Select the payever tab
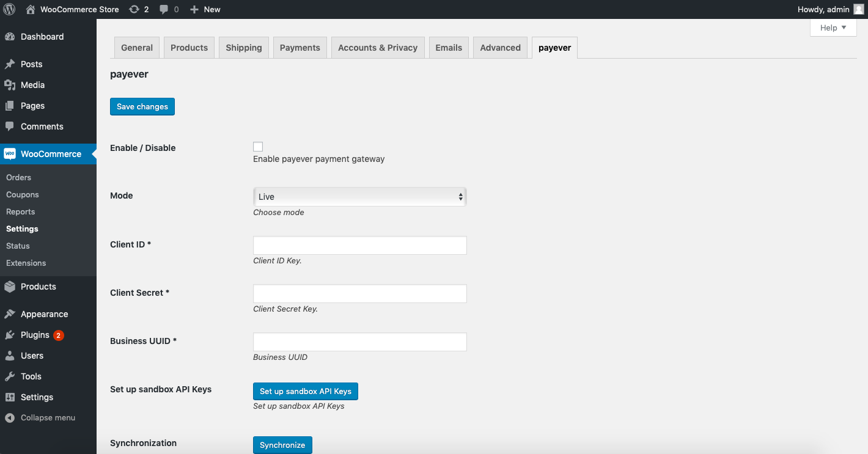This screenshot has width=868, height=454. pyautogui.click(x=555, y=48)
